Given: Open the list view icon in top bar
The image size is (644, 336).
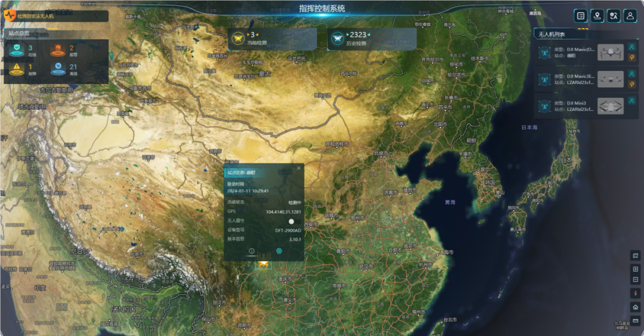Looking at the screenshot, I should click(x=580, y=16).
